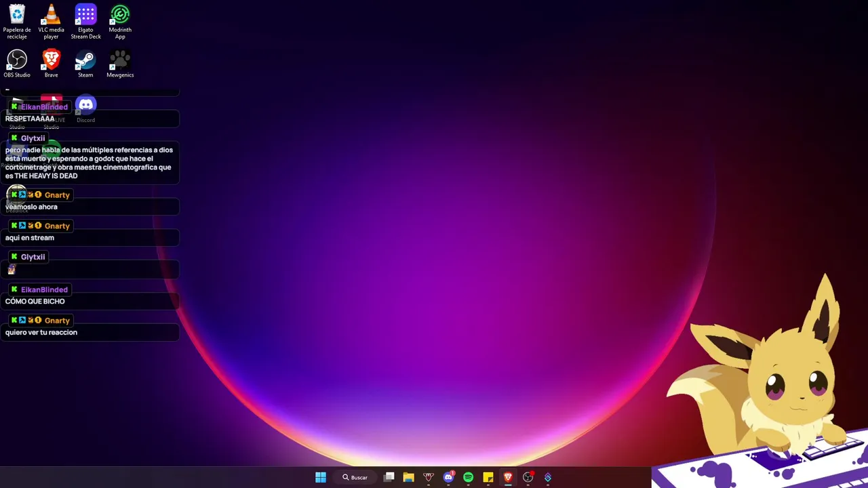Image resolution: width=868 pixels, height=488 pixels.
Task: Click the quiero ver tu reaccion message
Action: (x=41, y=332)
